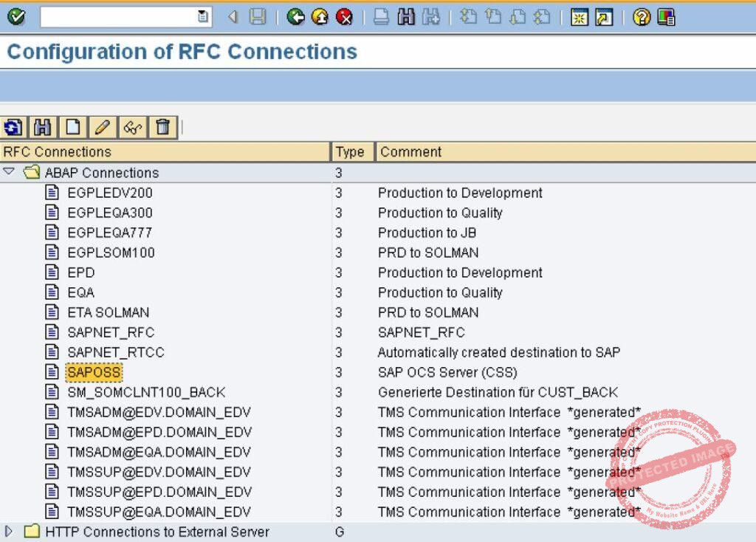Click the trash Delete icon
This screenshot has width=756, height=542.
[162, 128]
